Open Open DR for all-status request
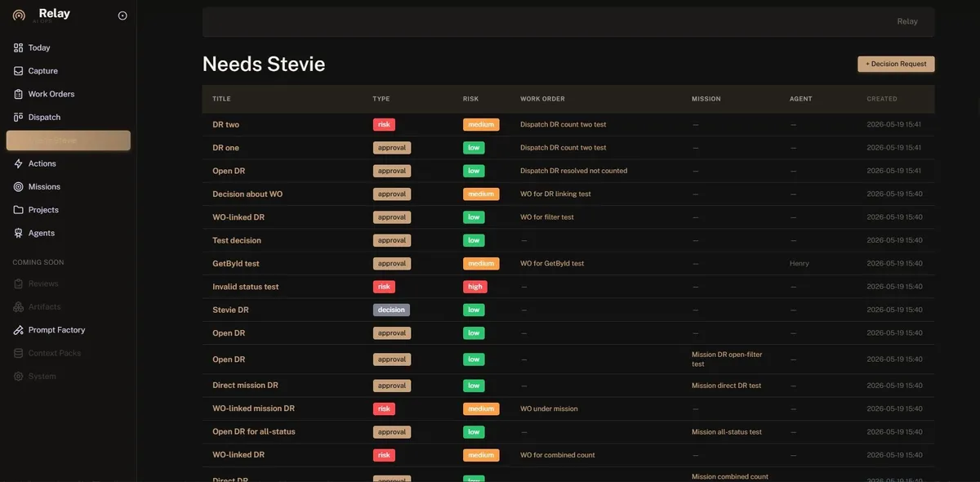Image resolution: width=980 pixels, height=482 pixels. click(254, 432)
